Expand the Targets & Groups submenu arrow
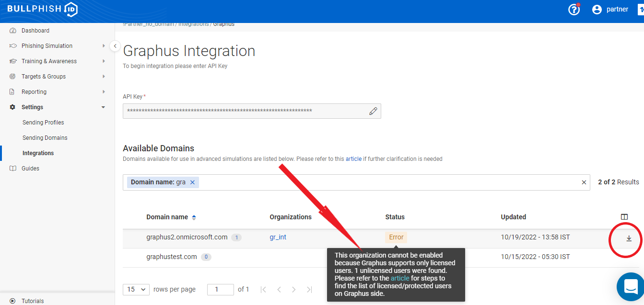Image resolution: width=644 pixels, height=305 pixels. (x=104, y=77)
